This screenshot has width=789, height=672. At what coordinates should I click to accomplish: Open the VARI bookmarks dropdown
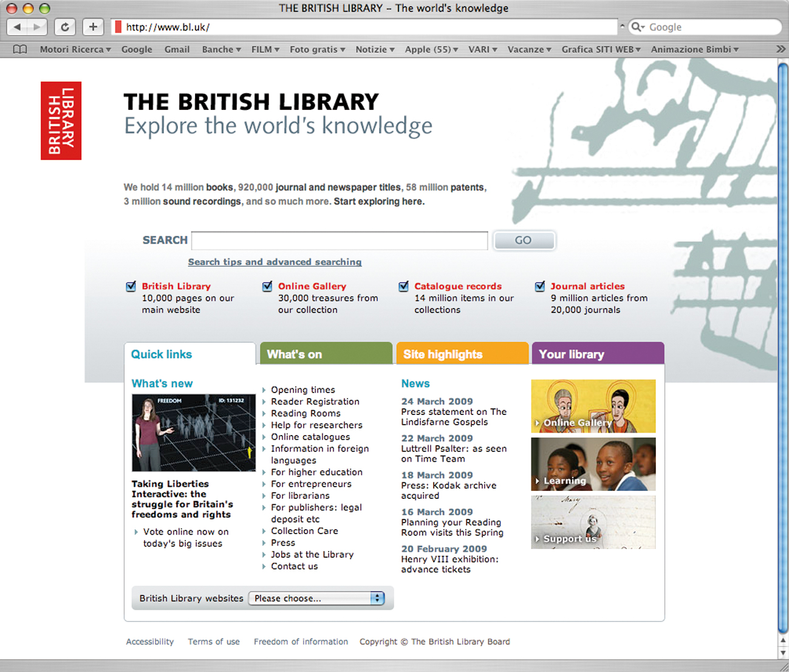tap(483, 49)
